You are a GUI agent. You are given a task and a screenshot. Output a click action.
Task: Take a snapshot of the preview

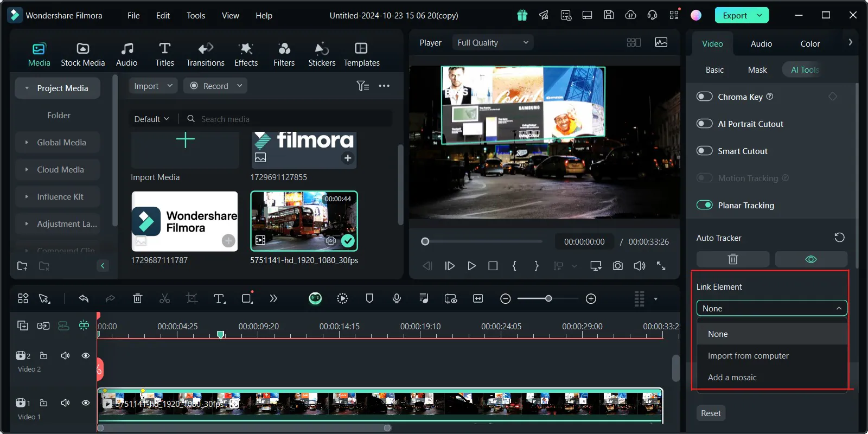pos(617,266)
